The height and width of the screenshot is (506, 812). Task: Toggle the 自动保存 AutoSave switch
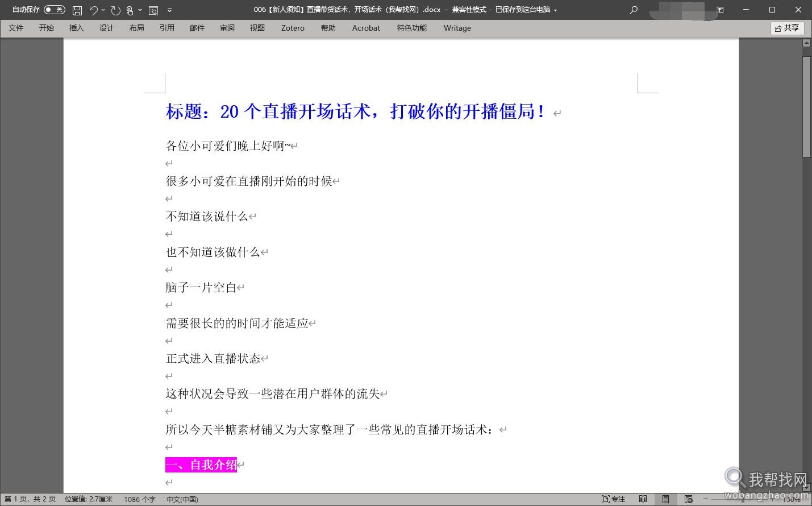(55, 10)
